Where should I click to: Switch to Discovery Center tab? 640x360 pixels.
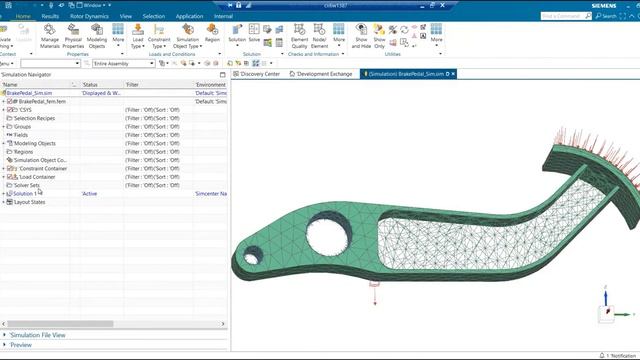(x=257, y=74)
